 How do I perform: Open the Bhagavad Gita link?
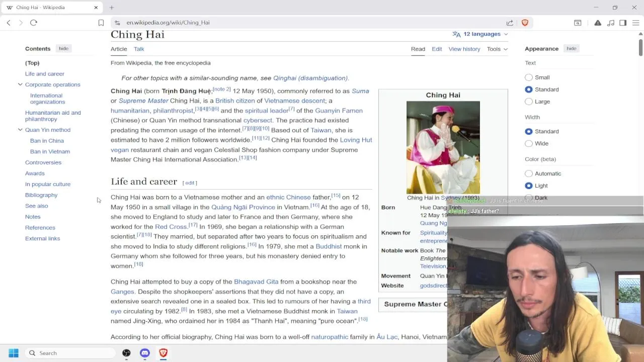(256, 282)
